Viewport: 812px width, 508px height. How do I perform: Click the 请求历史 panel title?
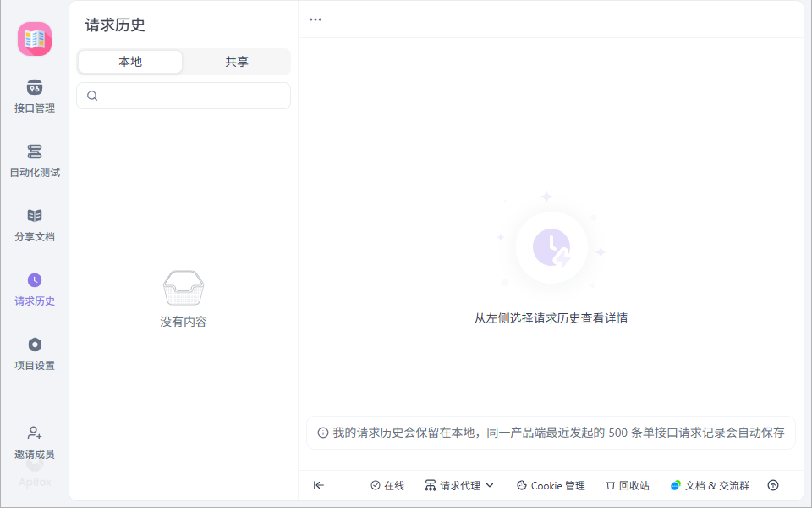pyautogui.click(x=115, y=25)
